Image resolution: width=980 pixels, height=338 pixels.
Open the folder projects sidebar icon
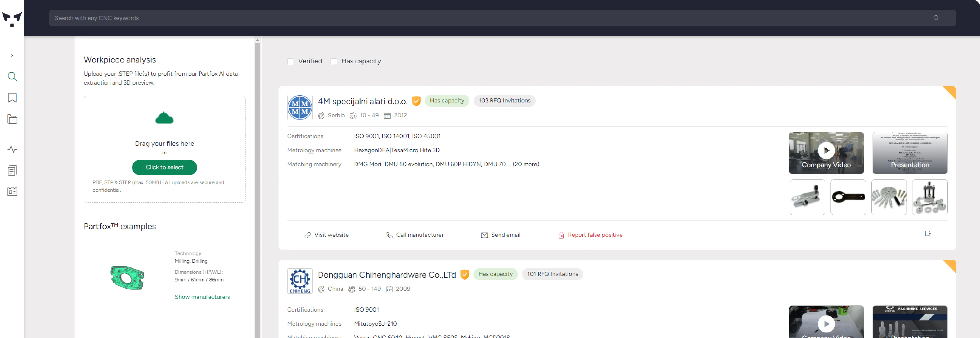tap(12, 119)
